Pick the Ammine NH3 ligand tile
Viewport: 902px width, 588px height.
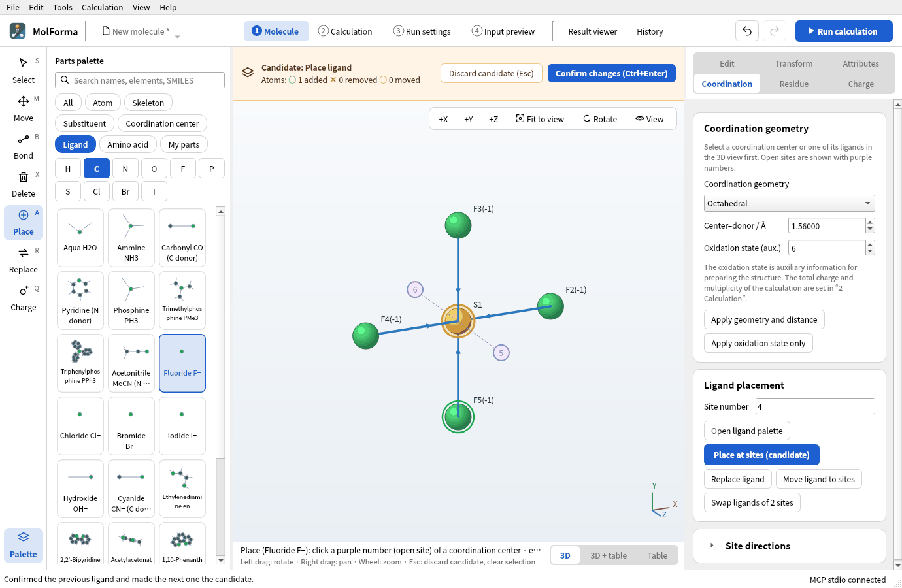click(x=131, y=238)
